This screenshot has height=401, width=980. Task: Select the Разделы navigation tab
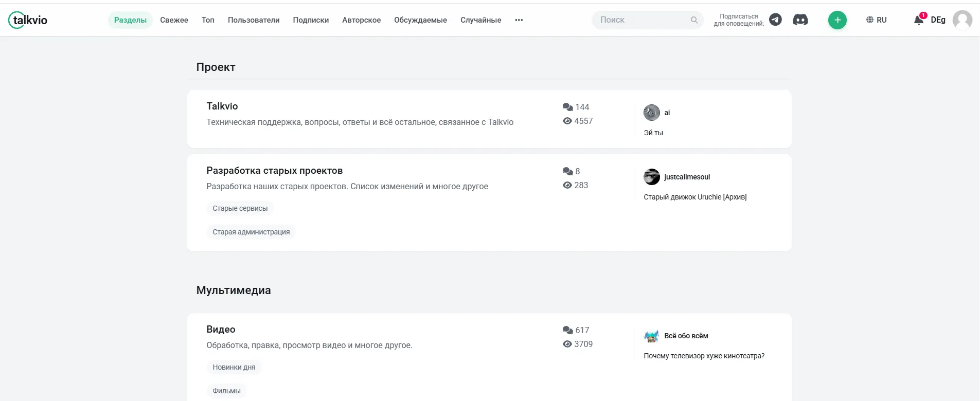(x=130, y=20)
